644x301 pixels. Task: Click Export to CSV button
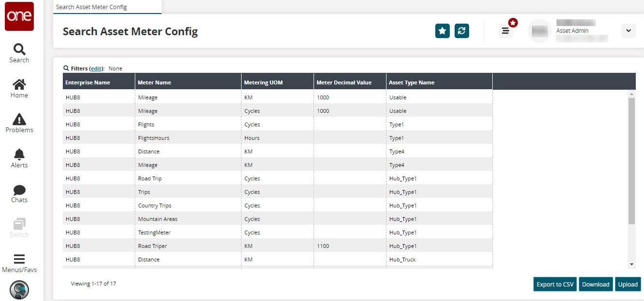(555, 284)
